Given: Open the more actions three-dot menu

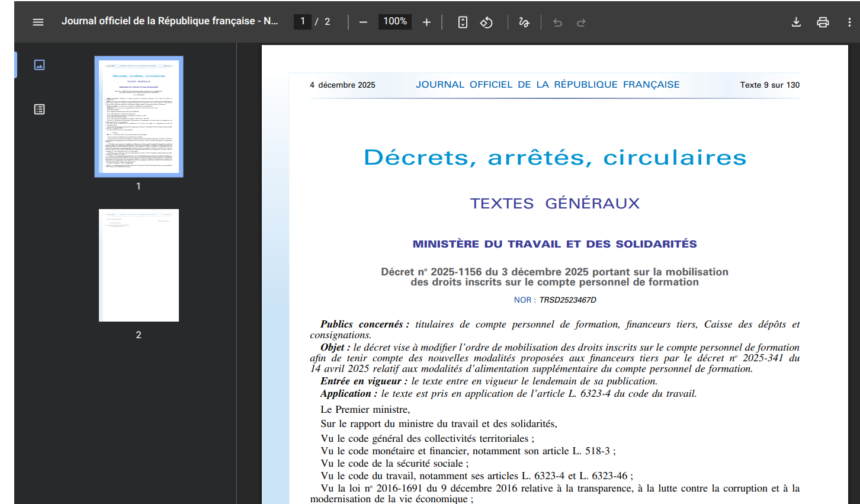Looking at the screenshot, I should (x=849, y=22).
